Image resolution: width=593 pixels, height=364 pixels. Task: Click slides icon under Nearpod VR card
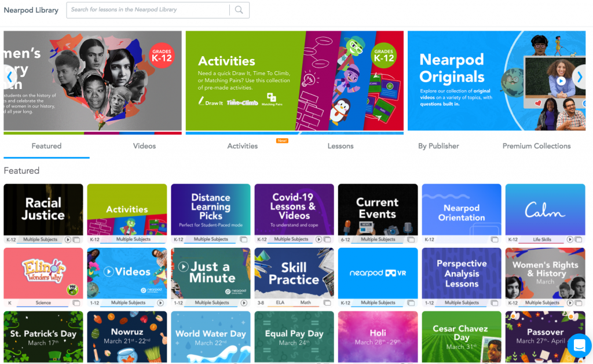(x=411, y=303)
